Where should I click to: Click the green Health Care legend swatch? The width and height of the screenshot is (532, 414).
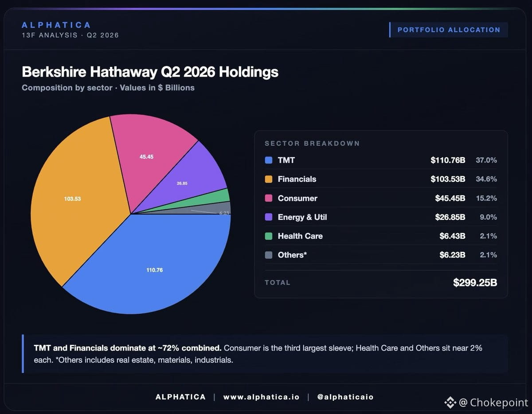click(269, 236)
